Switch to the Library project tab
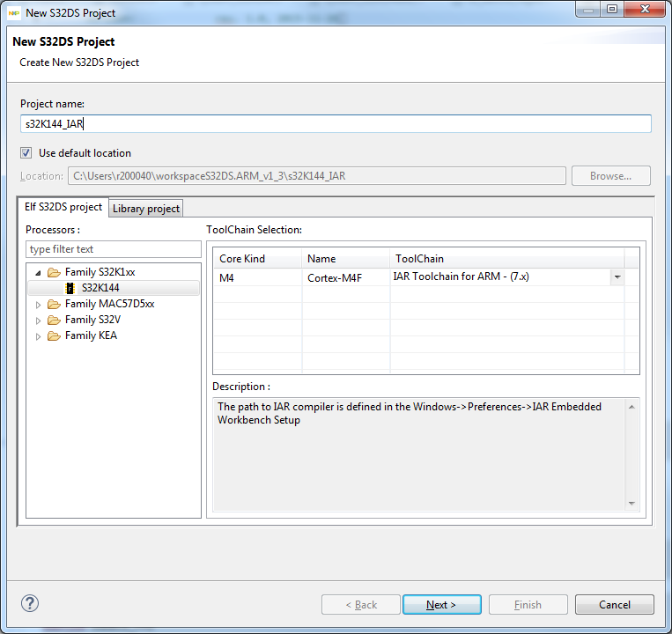Viewport: 672px width, 634px height. click(x=146, y=209)
